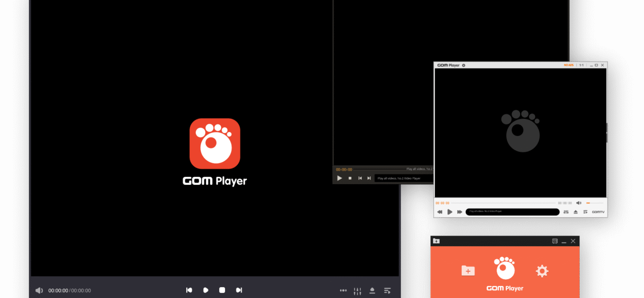Click the seek bar in white player

pyautogui.click(x=504, y=203)
